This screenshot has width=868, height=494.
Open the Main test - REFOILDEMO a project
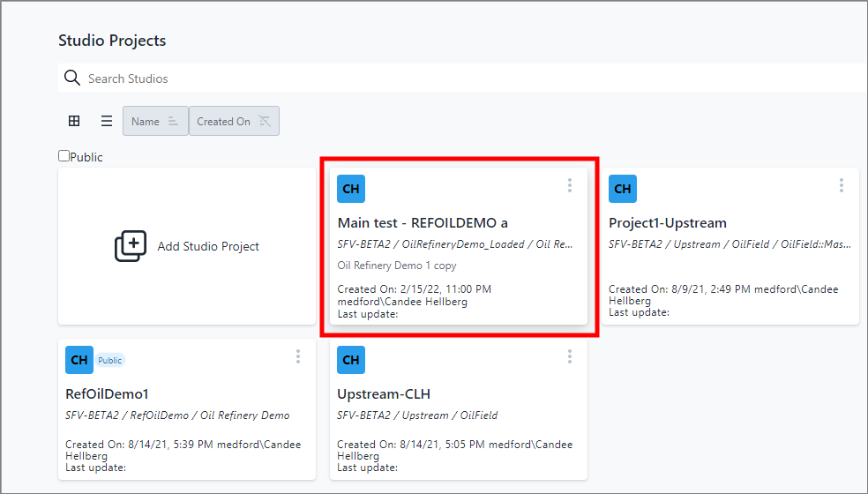pos(423,223)
